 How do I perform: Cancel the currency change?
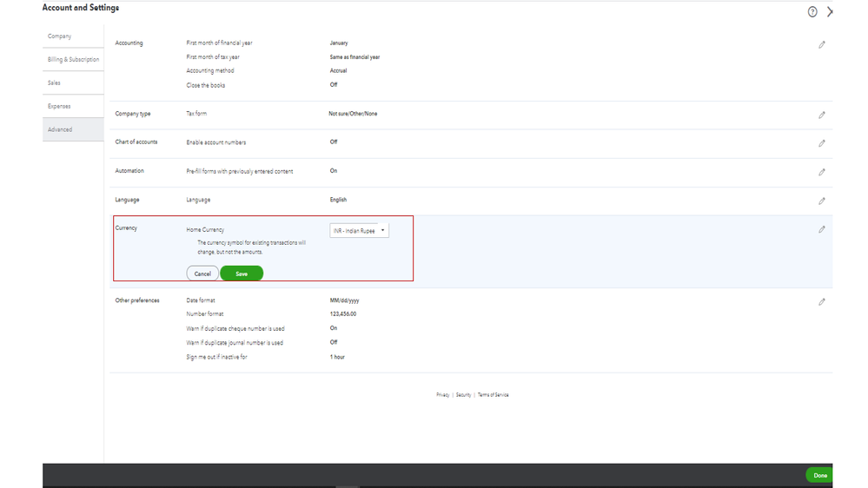tap(202, 274)
